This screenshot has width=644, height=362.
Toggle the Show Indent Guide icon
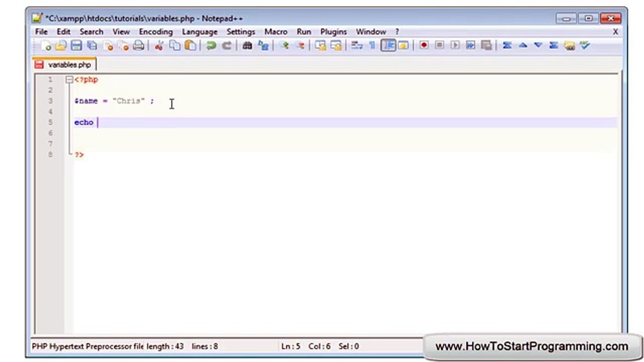[x=388, y=46]
